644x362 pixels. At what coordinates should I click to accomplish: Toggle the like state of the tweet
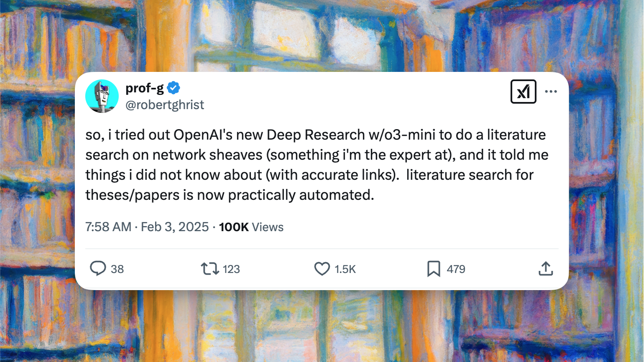(322, 269)
